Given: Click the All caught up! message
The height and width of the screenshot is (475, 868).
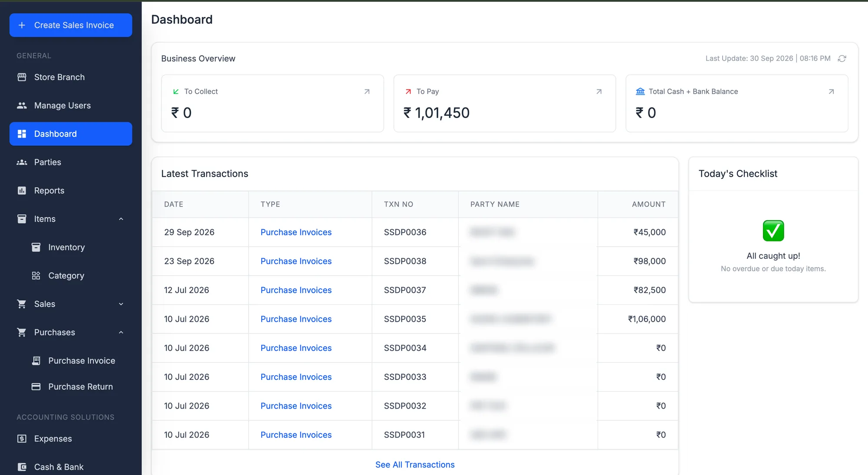Looking at the screenshot, I should coord(773,256).
